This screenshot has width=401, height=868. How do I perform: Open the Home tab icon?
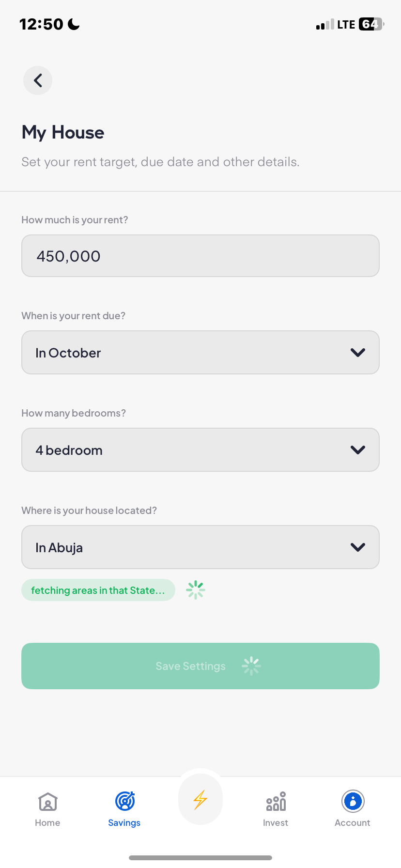[x=47, y=802]
